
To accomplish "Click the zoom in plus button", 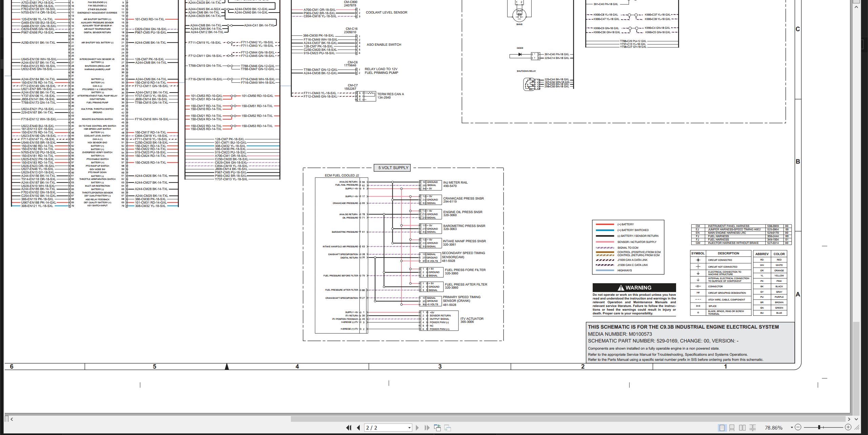I will 848,427.
